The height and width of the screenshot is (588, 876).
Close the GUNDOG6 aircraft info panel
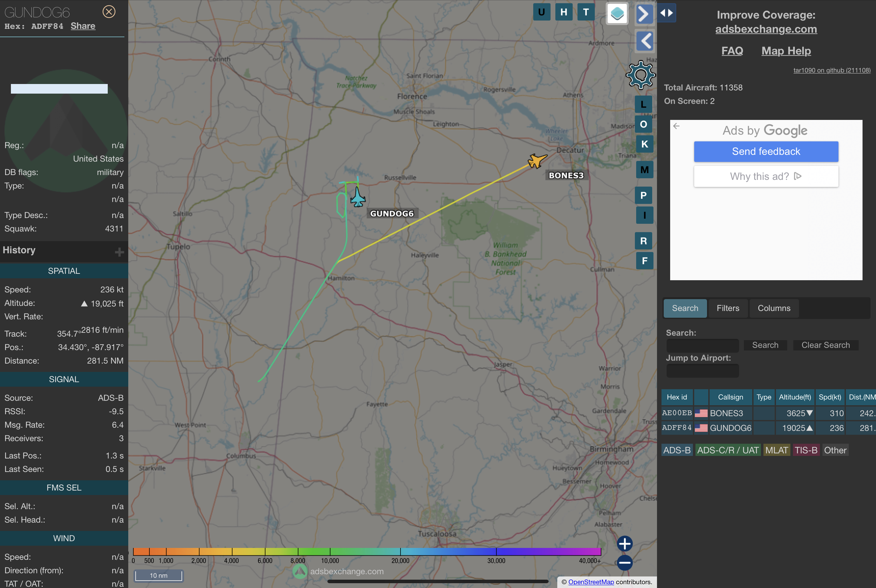point(109,12)
